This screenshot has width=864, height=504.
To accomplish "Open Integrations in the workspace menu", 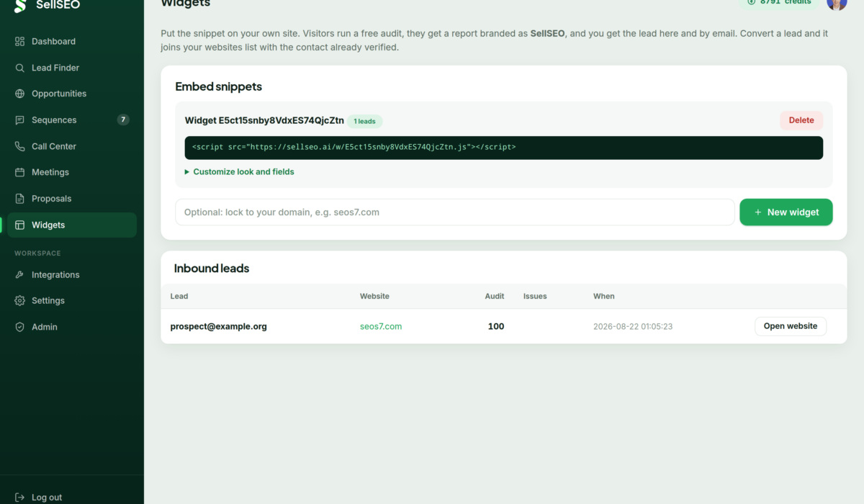I will 72,274.
